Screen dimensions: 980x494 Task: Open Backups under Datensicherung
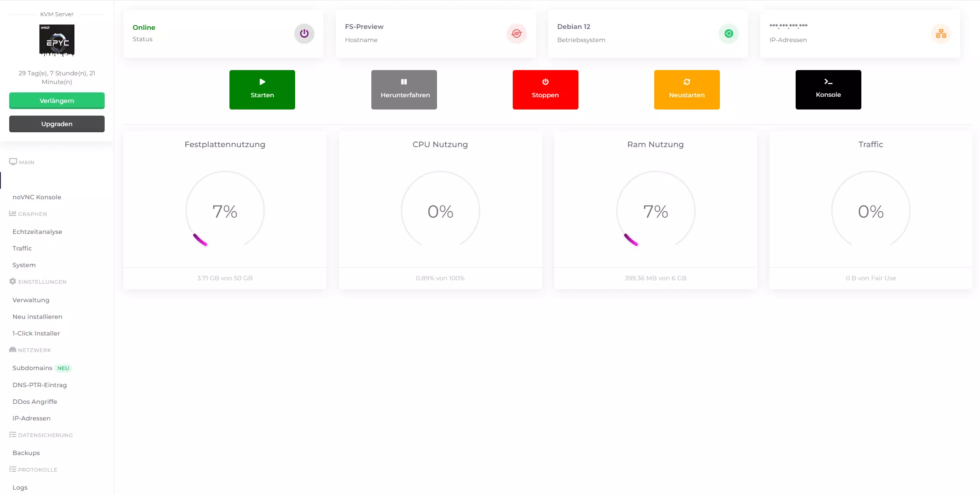point(26,453)
